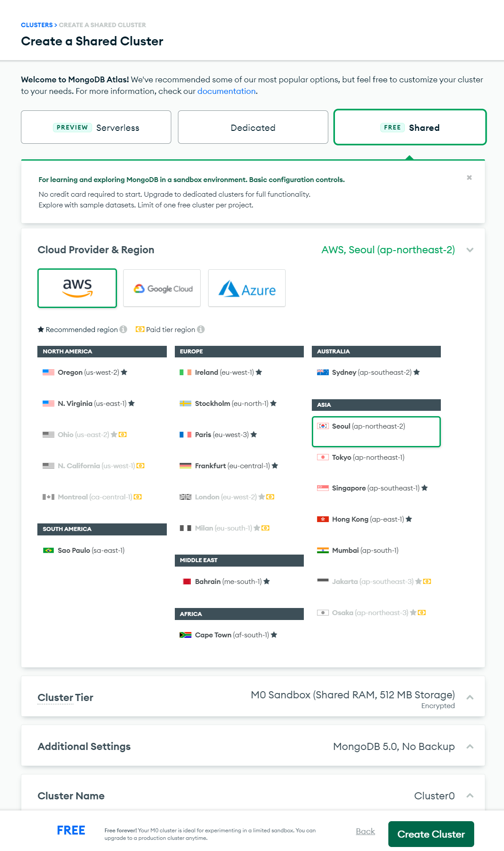Screen dimensions: 504x851
Task: Go to the Clusters breadcrumb link
Action: [37, 25]
